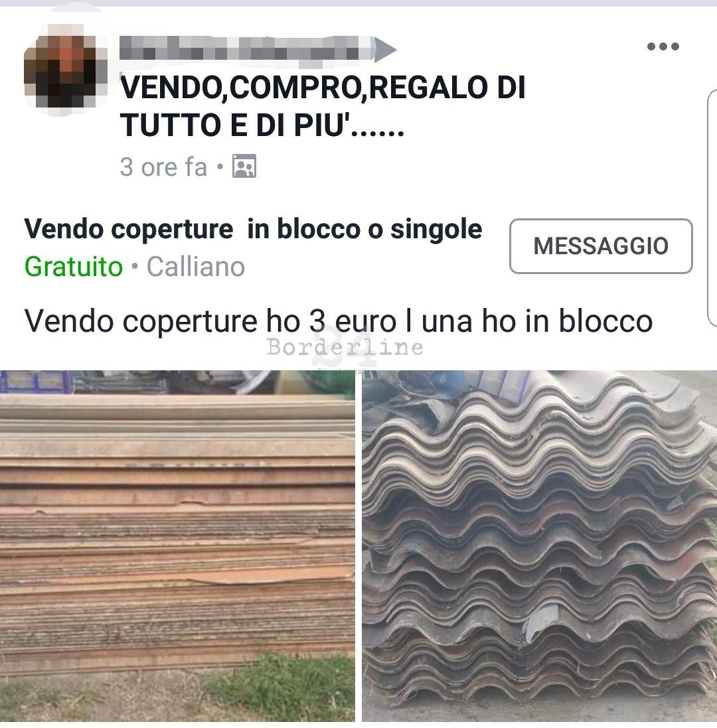Open the left photo of stacked flat sheets
This screenshot has height=728, width=717.
tap(177, 546)
